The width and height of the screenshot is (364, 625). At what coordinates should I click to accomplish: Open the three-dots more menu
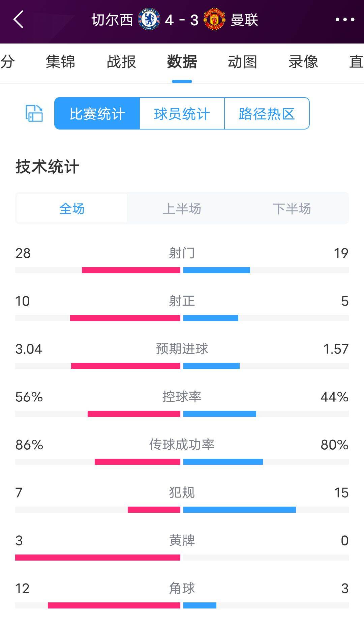click(x=345, y=20)
